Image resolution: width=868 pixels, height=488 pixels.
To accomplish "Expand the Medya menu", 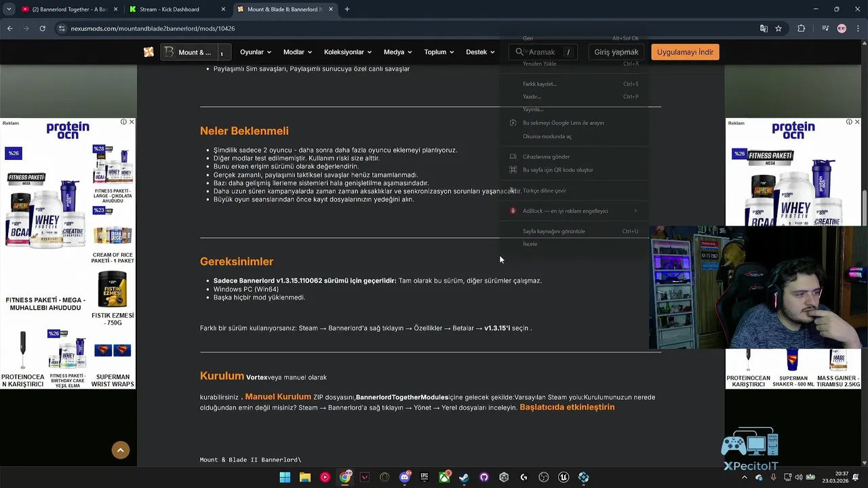I will click(398, 52).
